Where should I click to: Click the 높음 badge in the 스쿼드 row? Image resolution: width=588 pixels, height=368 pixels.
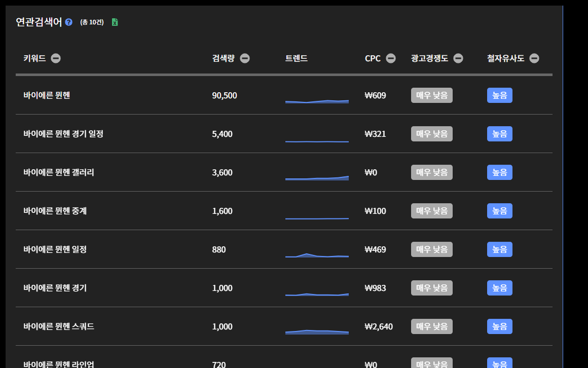point(499,326)
